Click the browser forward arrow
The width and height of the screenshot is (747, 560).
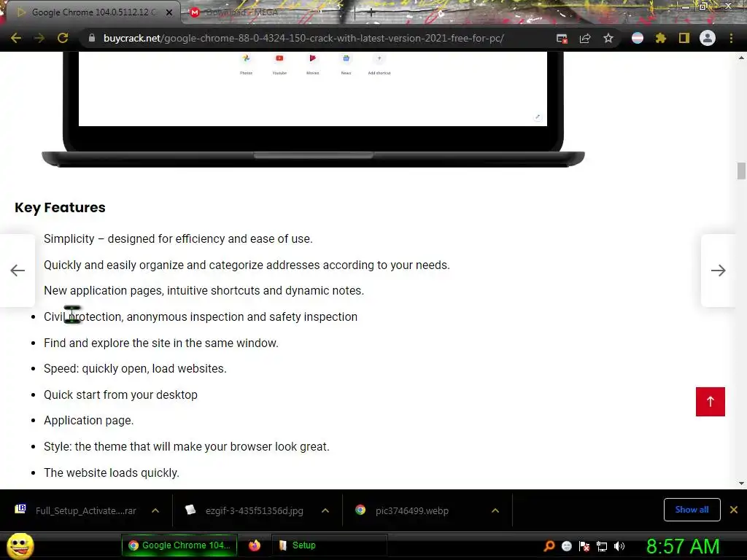(x=39, y=38)
